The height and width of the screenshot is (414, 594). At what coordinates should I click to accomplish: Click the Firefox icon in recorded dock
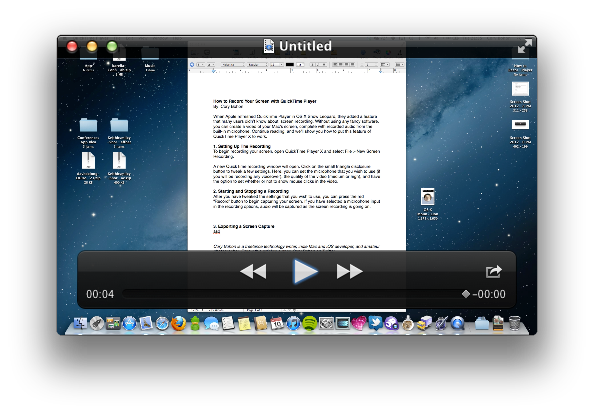[178, 324]
